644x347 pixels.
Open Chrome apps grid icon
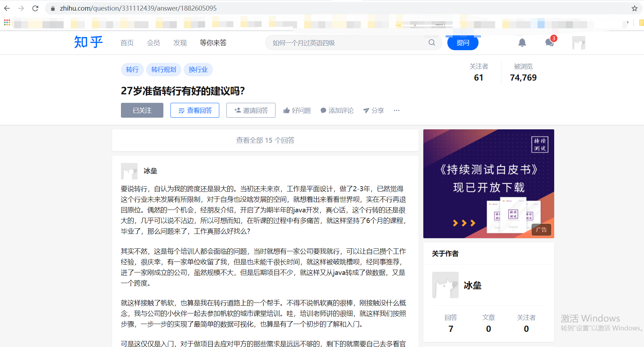pyautogui.click(x=7, y=23)
